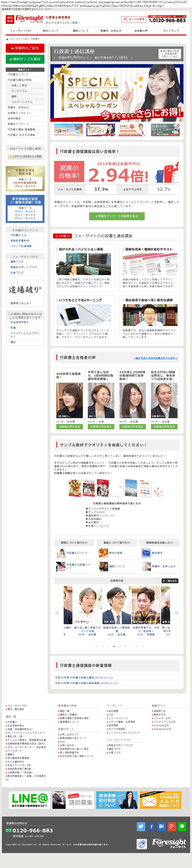Click the 受講生アンケートの結果を見る button
This screenshot has height=868, width=192.
[117, 216]
